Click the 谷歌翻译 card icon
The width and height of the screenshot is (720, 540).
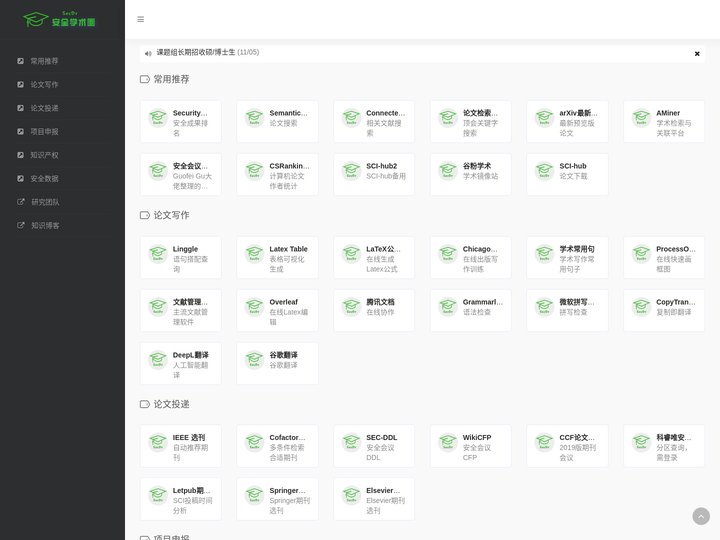(254, 360)
